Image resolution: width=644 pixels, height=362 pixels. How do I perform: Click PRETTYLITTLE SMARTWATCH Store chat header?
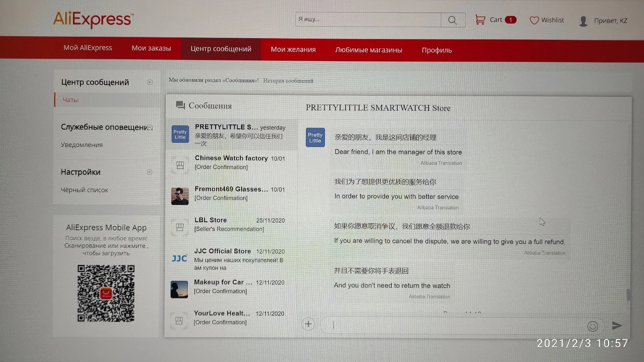coord(378,108)
